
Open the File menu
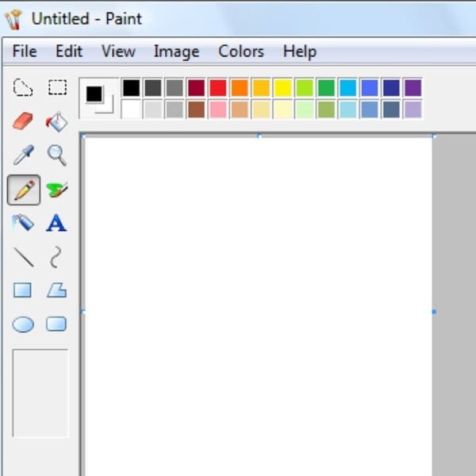pyautogui.click(x=25, y=51)
